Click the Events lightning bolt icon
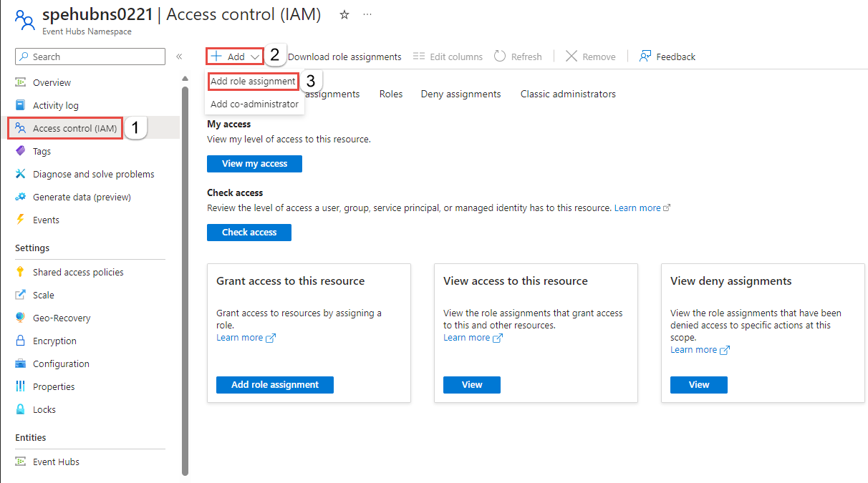 (20, 220)
